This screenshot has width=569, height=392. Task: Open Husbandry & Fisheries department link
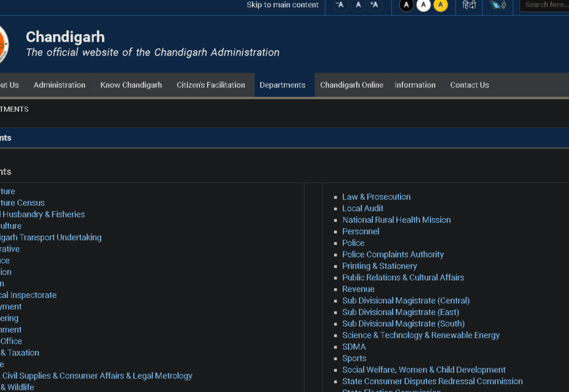coord(42,214)
